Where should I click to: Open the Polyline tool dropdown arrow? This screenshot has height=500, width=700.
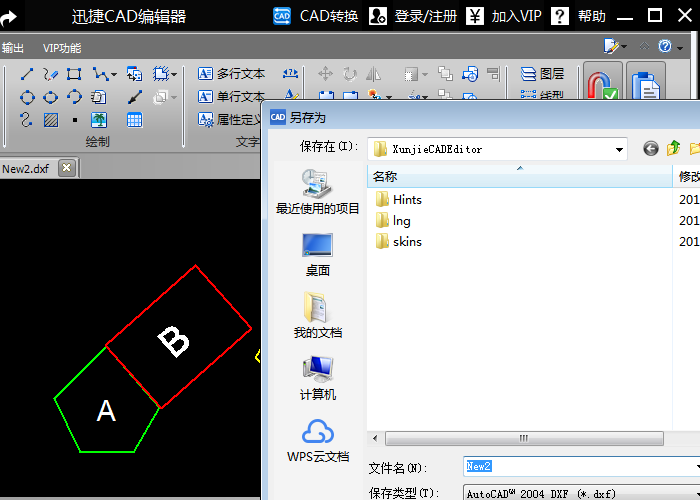114,74
